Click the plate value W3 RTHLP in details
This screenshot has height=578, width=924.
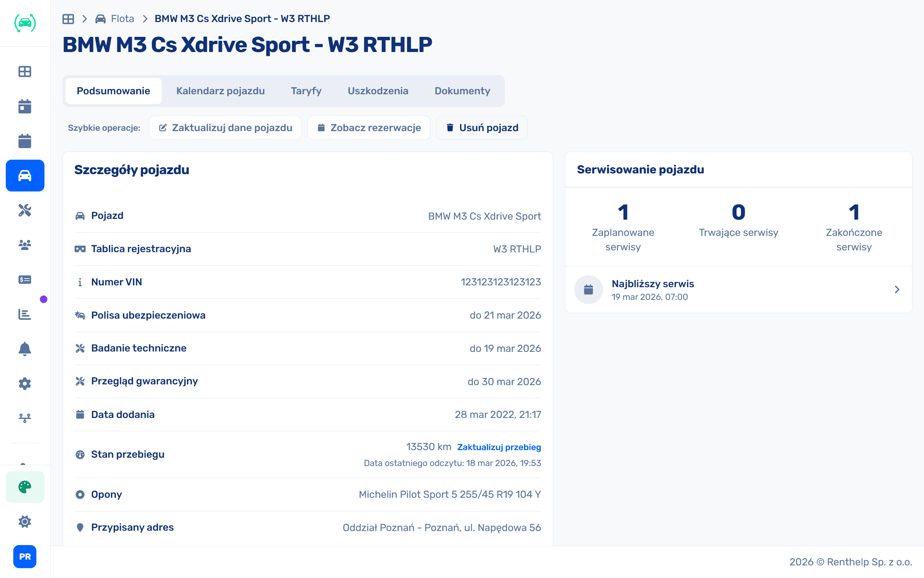click(517, 249)
